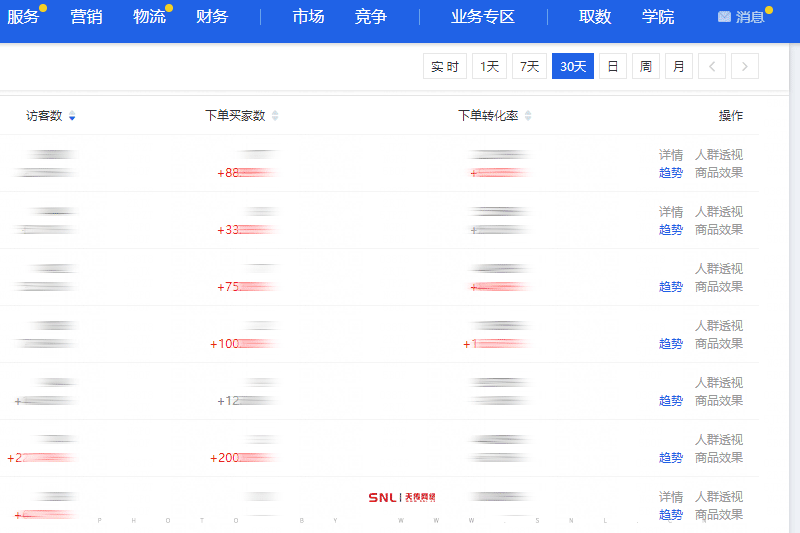The height and width of the screenshot is (533, 800).
Task: Open messages via the 消息 envelope icon
Action: [x=724, y=17]
